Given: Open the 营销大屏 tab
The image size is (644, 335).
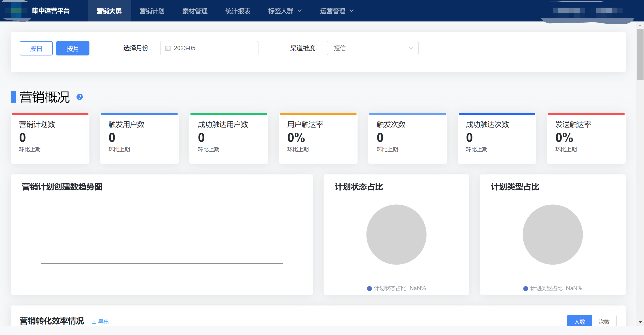Looking at the screenshot, I should 109,11.
